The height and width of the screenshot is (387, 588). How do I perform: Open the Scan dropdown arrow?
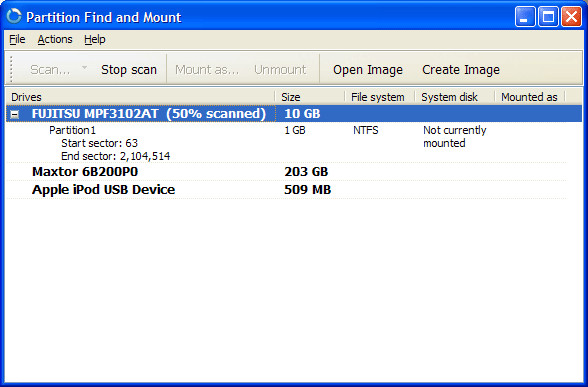pyautogui.click(x=84, y=68)
